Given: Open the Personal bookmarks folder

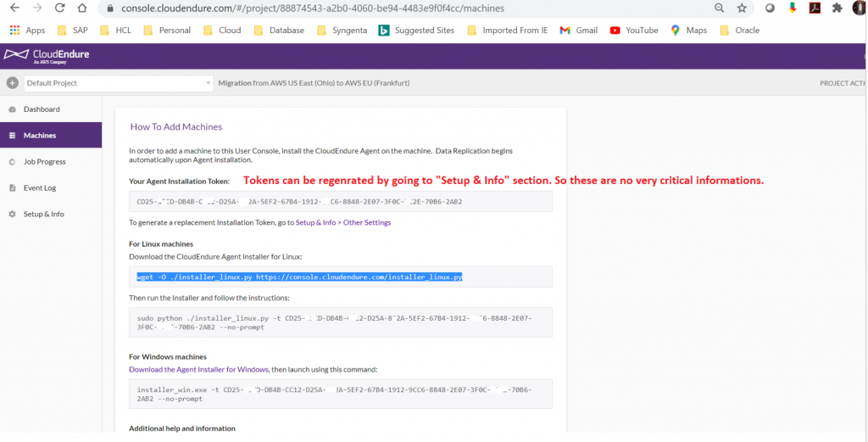Looking at the screenshot, I should click(x=167, y=31).
